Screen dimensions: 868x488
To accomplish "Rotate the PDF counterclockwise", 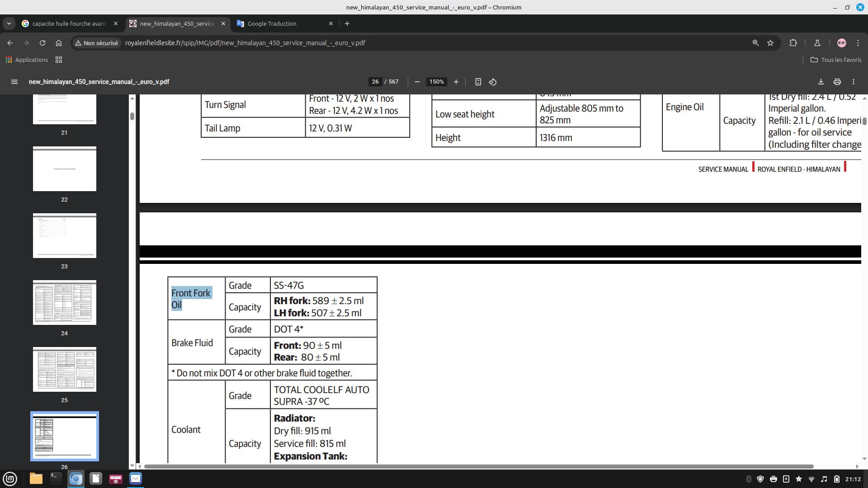I will pos(493,82).
